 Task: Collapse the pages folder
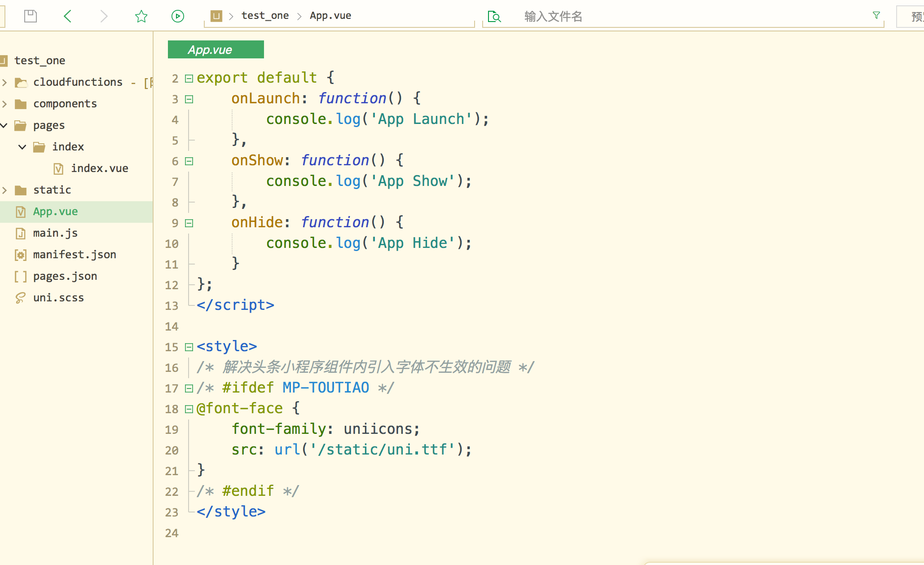pos(4,125)
